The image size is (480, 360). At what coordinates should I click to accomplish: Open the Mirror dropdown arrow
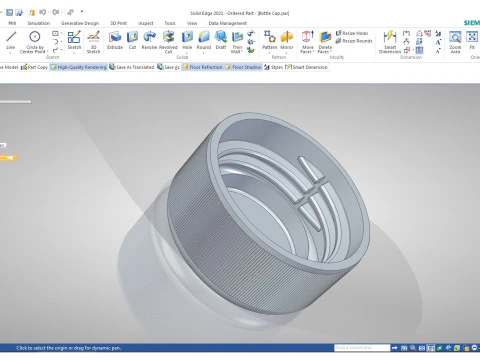[x=287, y=53]
